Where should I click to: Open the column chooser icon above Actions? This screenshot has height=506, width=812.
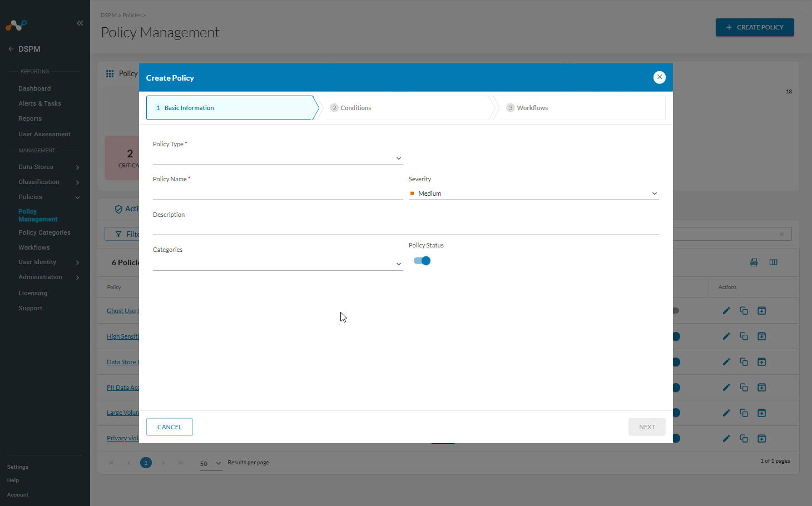(x=773, y=262)
